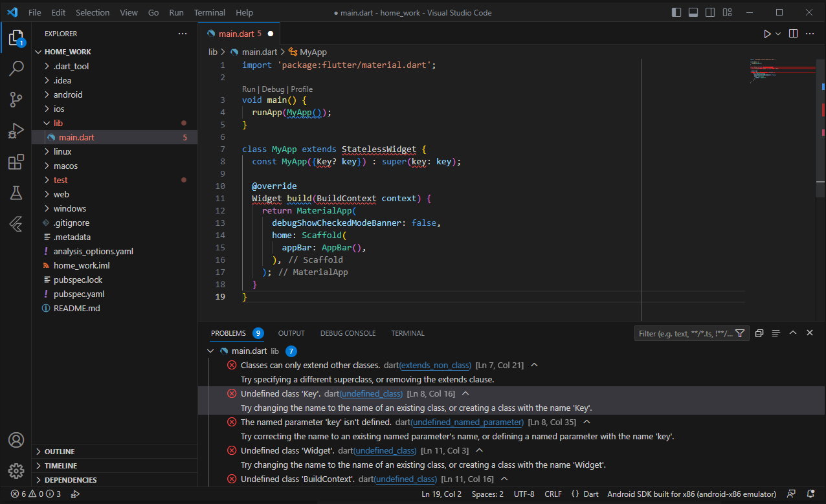This screenshot has width=826, height=504.
Task: Open Customize Layout icon
Action: pyautogui.click(x=727, y=12)
